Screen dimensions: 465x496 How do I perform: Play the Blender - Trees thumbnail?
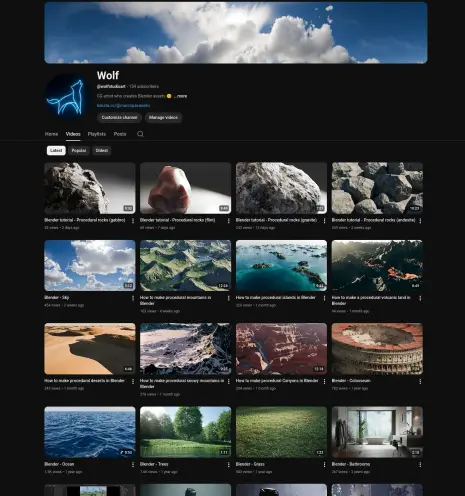pyautogui.click(x=186, y=432)
